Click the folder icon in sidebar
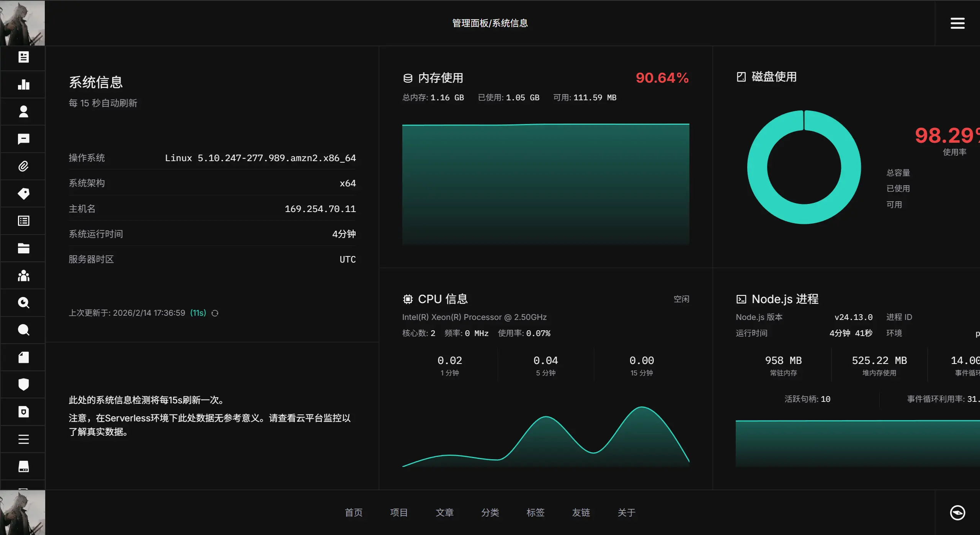 [x=23, y=248]
